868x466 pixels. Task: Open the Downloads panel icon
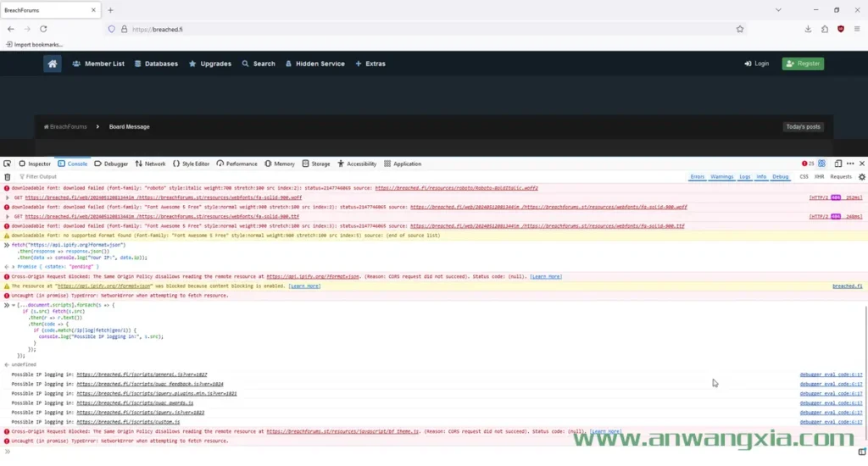coord(808,29)
